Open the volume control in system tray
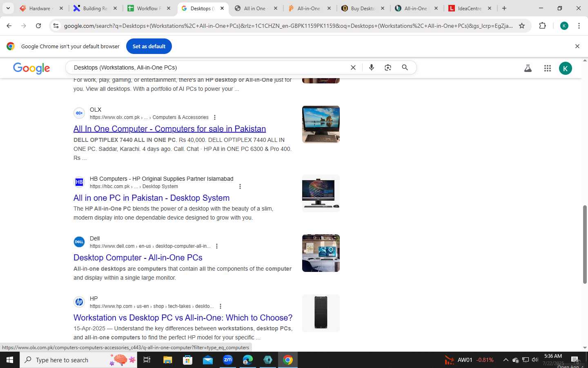The image size is (588, 368). pyautogui.click(x=535, y=360)
